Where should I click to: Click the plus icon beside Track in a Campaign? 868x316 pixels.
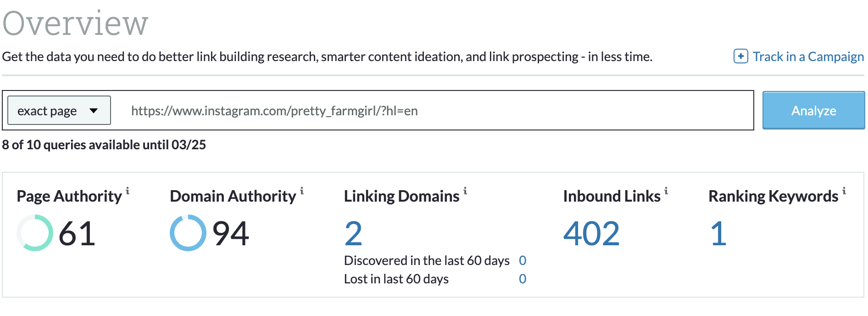coord(741,56)
